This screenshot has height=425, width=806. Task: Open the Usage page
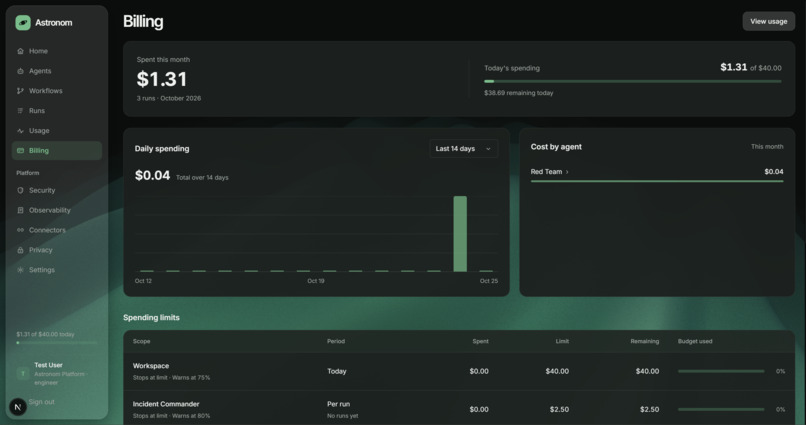pos(57,131)
